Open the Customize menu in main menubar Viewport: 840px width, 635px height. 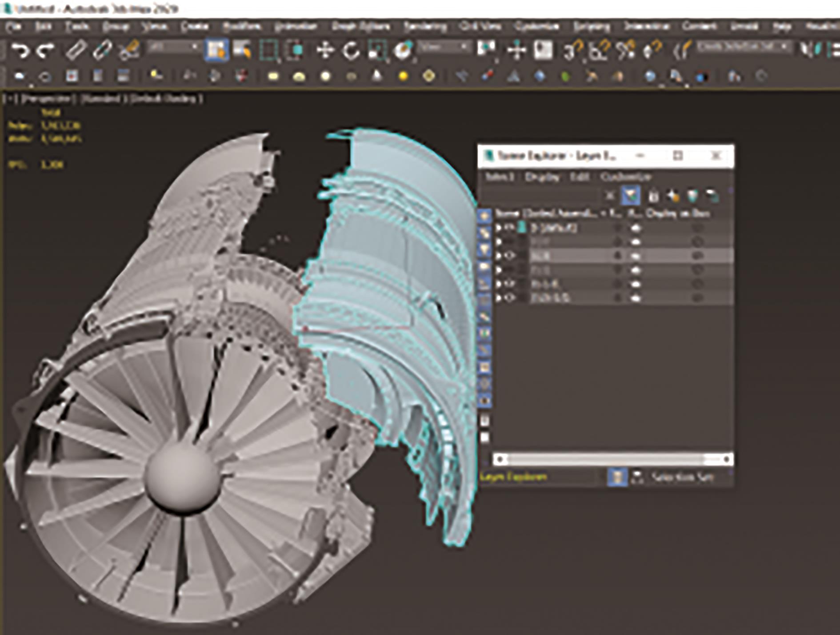pos(536,27)
